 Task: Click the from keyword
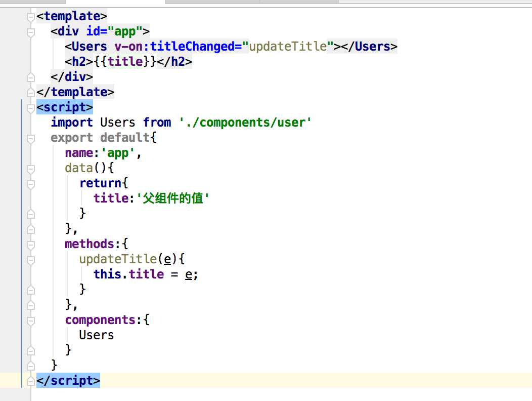click(x=157, y=122)
